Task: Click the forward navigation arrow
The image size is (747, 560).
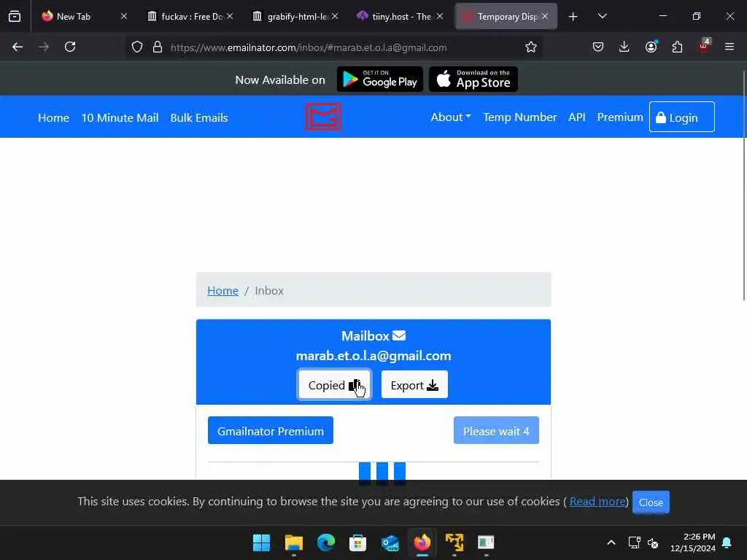Action: (x=43, y=47)
